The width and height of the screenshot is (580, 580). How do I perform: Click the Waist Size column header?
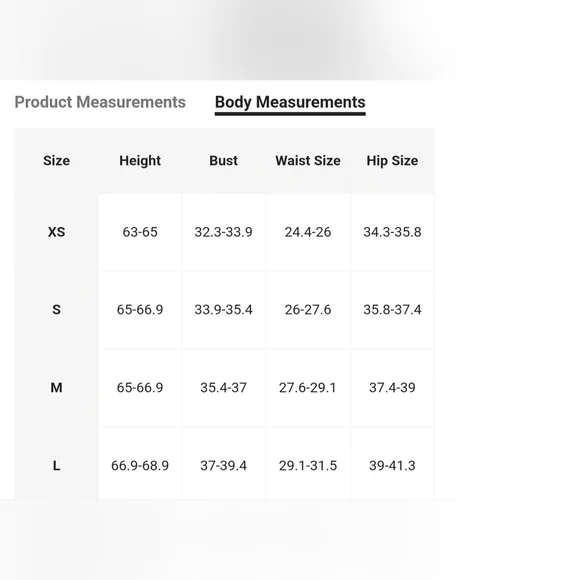(308, 161)
